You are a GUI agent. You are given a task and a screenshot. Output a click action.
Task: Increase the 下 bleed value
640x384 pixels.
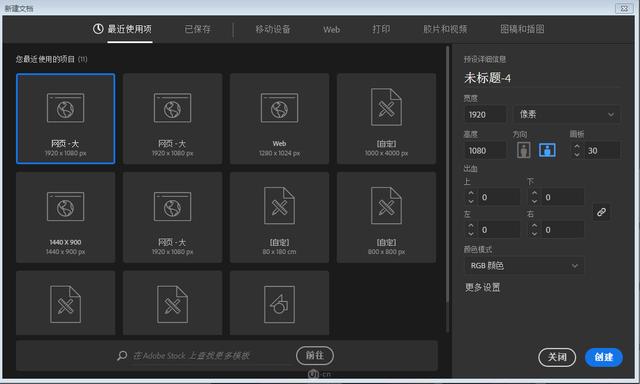(534, 193)
